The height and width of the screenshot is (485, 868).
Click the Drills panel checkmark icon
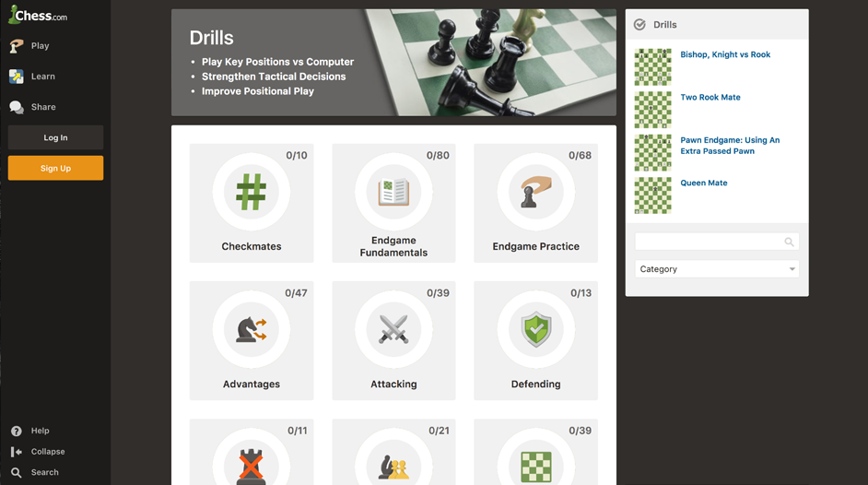[639, 24]
